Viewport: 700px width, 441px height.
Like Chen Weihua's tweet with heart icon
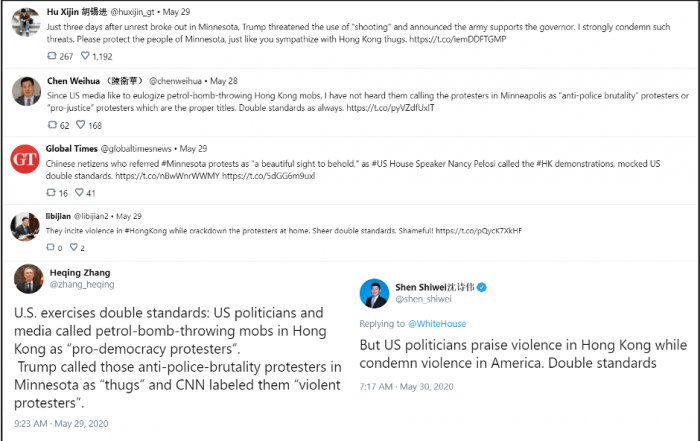coord(80,125)
